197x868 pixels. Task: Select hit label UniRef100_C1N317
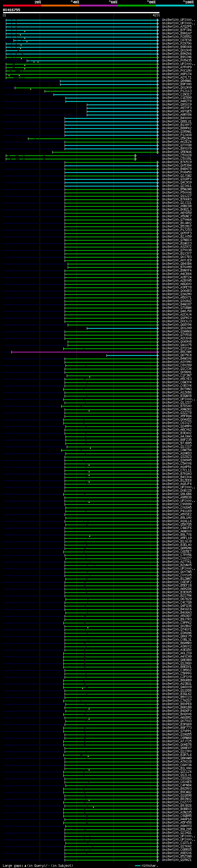tap(177, 94)
